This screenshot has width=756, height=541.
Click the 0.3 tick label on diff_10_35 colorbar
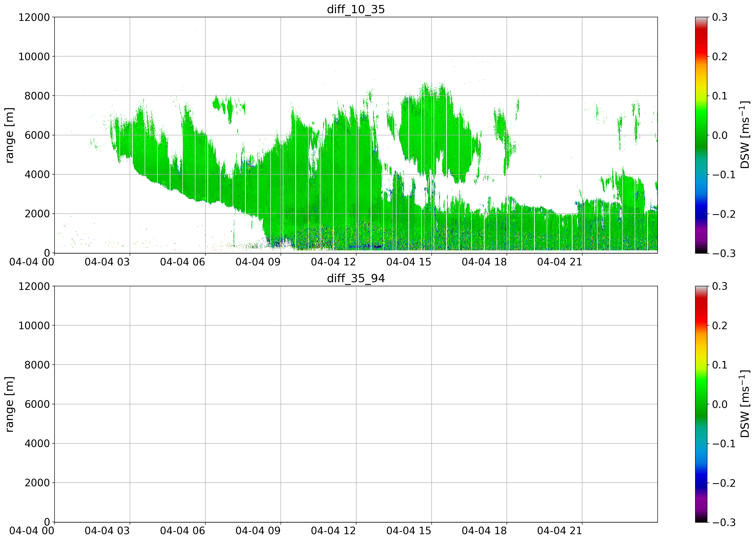coord(720,17)
